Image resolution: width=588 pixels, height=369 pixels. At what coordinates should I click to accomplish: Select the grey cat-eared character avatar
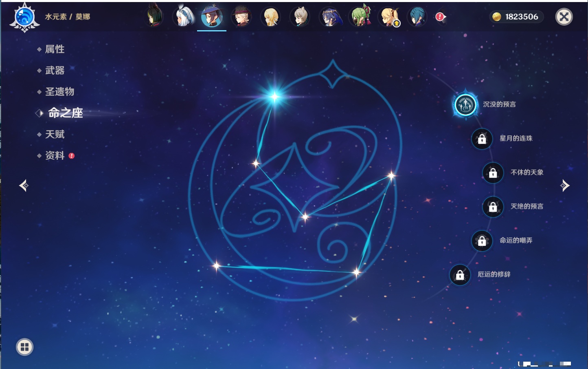pos(300,17)
